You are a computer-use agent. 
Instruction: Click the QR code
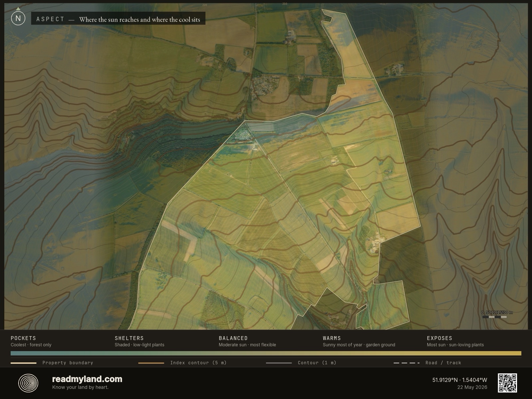point(507,383)
